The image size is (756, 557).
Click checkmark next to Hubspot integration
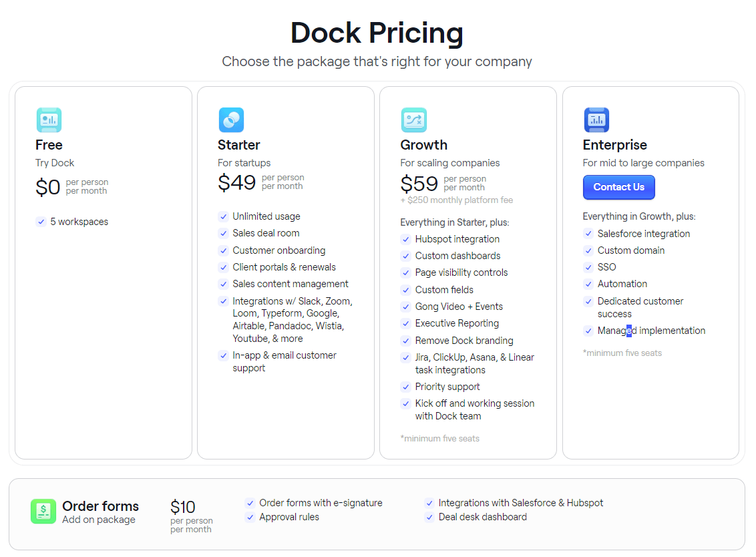coord(406,239)
